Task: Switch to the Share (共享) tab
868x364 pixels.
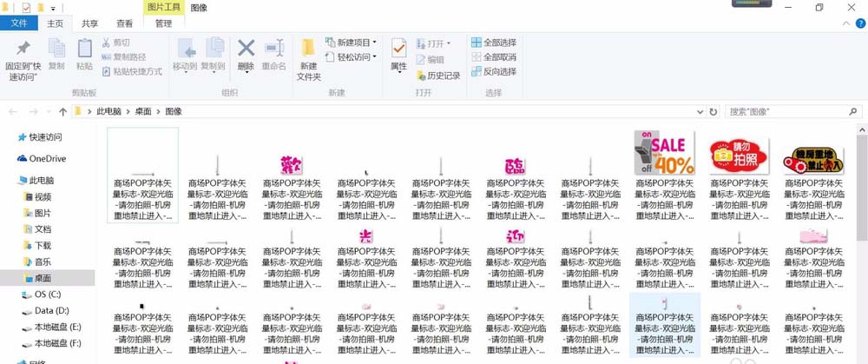Action: (89, 23)
